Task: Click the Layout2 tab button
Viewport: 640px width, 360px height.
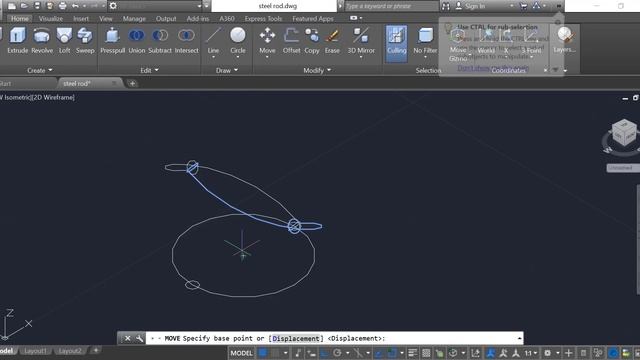Action: click(x=70, y=351)
